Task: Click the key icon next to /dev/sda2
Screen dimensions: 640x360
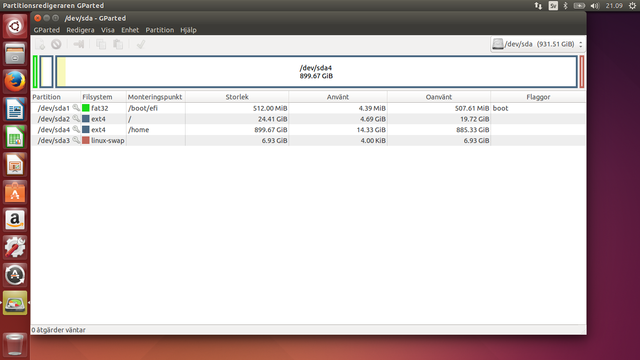Action: [76, 119]
